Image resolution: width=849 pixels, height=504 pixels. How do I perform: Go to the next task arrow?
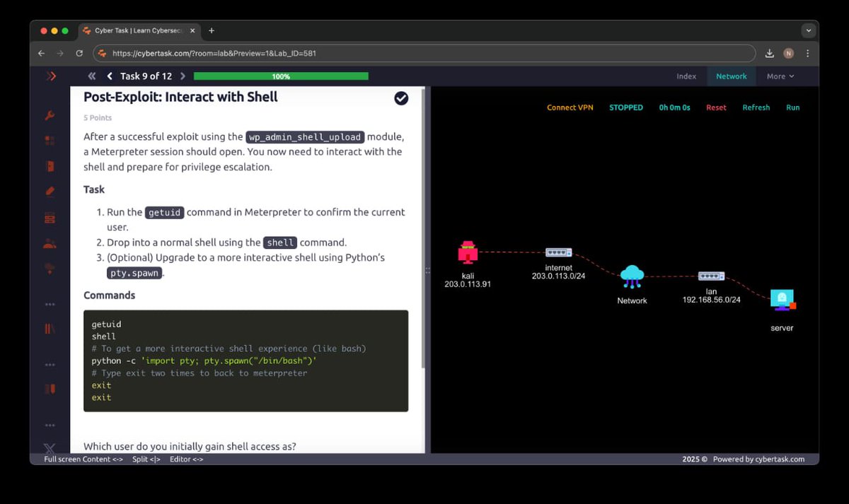coord(183,76)
